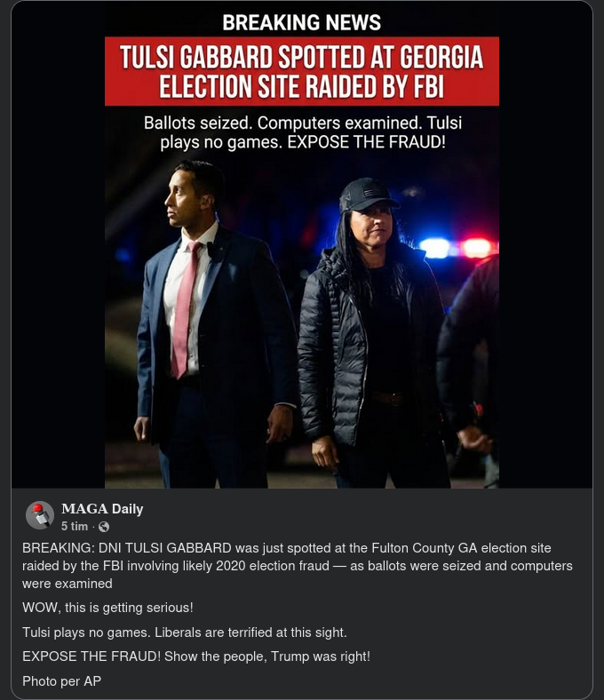604x700 pixels.
Task: Click the 'BREAKING NEWS' heading in image
Action: tap(302, 22)
